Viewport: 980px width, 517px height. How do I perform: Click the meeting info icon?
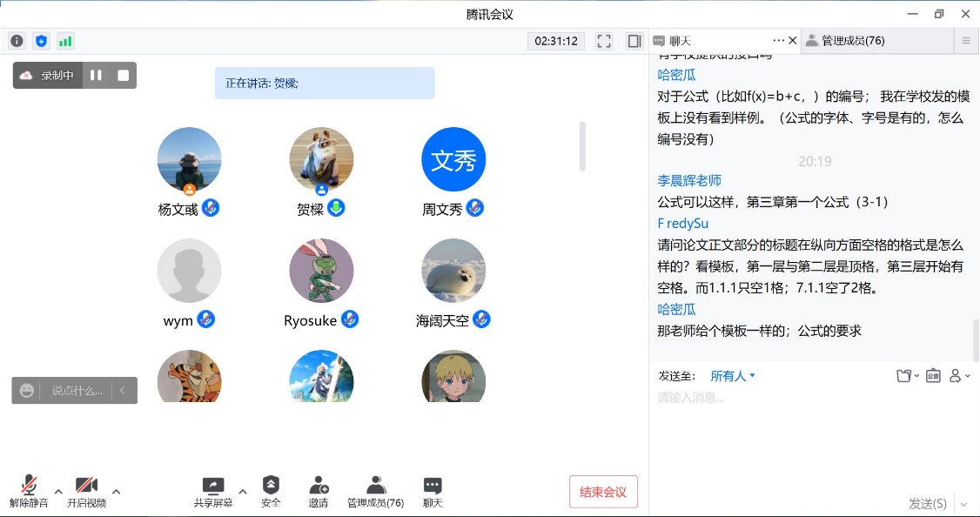pos(17,41)
